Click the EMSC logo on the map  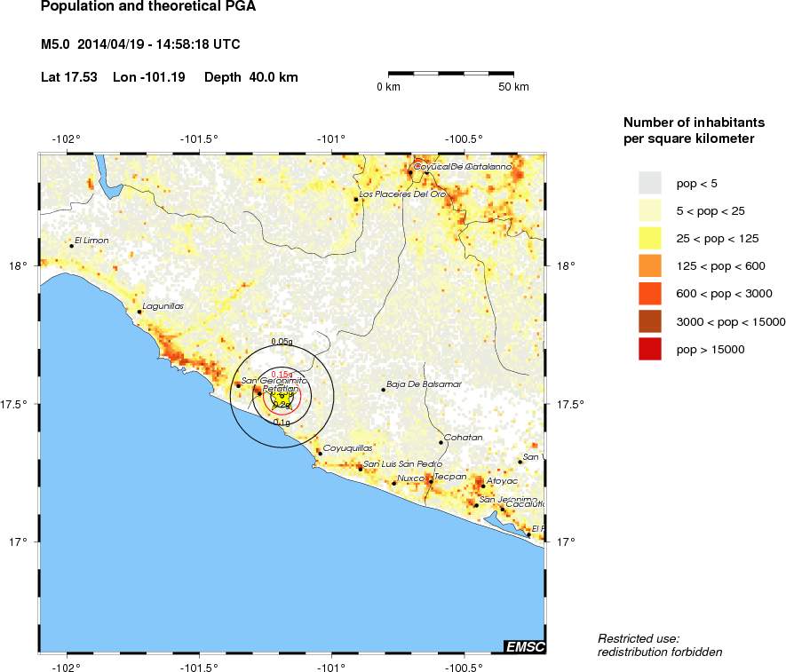click(x=524, y=647)
